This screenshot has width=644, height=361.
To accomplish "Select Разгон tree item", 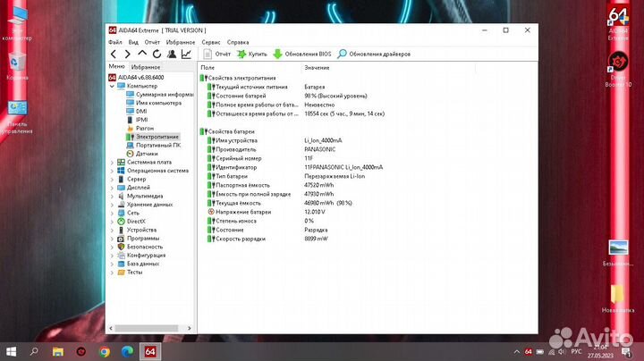I will coord(145,128).
